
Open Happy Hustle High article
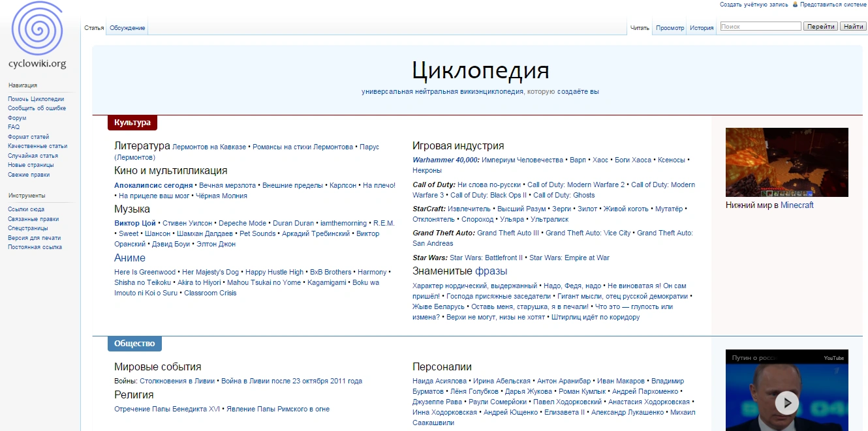click(x=274, y=273)
